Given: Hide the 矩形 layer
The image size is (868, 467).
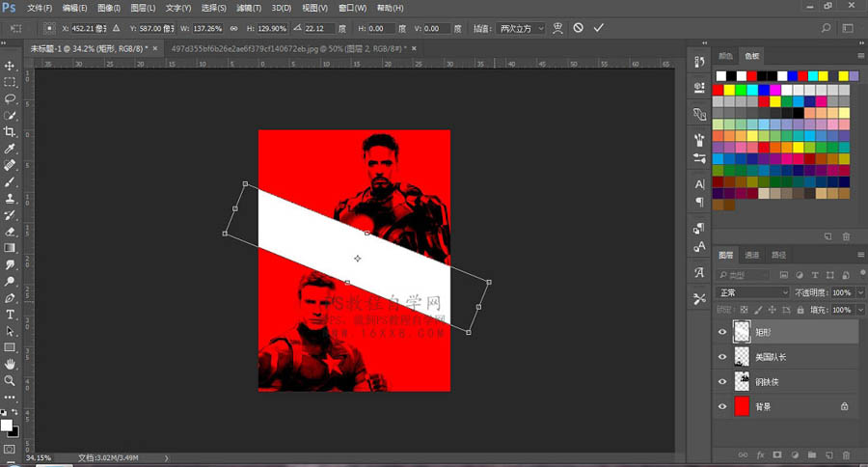Looking at the screenshot, I should [x=721, y=332].
